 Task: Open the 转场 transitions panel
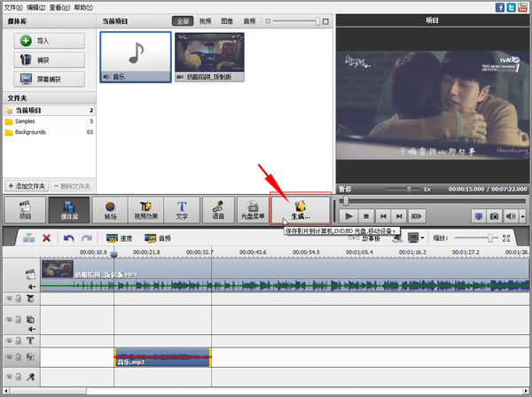click(x=111, y=209)
